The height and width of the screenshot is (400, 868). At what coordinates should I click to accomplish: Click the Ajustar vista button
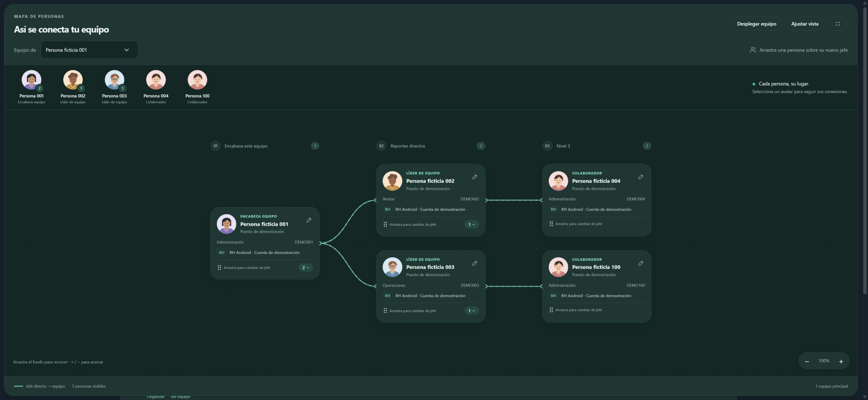(805, 24)
